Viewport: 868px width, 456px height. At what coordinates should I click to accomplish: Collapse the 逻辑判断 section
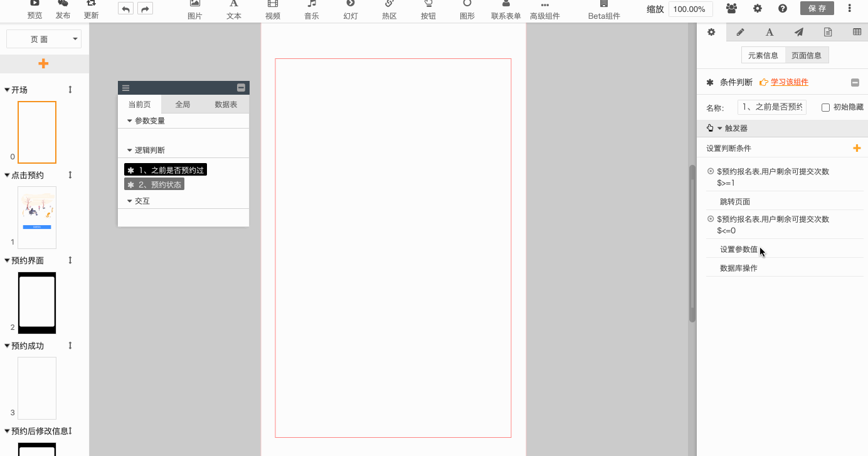click(x=130, y=150)
